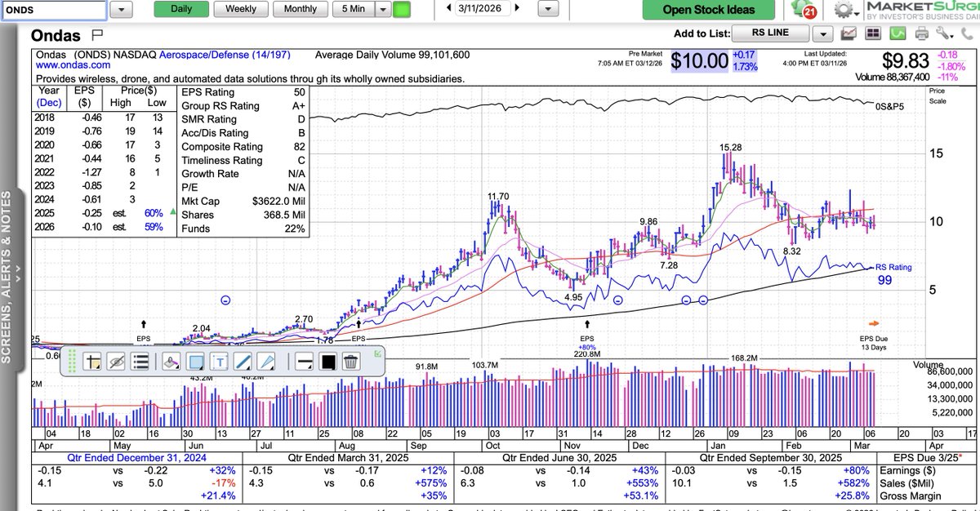Click the phone support icon
980x511 pixels.
tap(965, 33)
